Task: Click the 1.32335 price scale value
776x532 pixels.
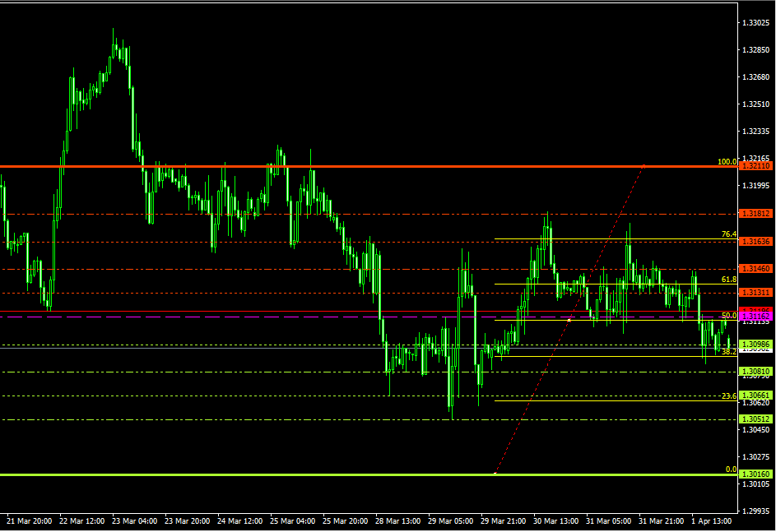Action: click(756, 132)
